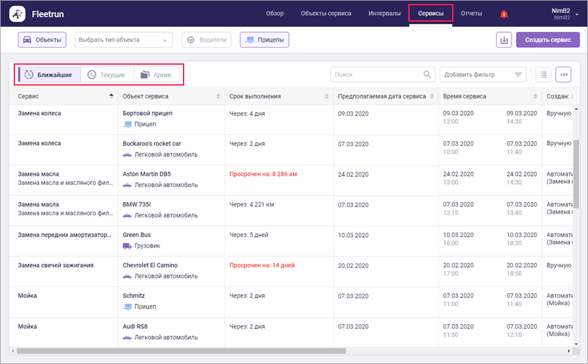Click Просрочен на: 8 286 км text

[x=263, y=174]
